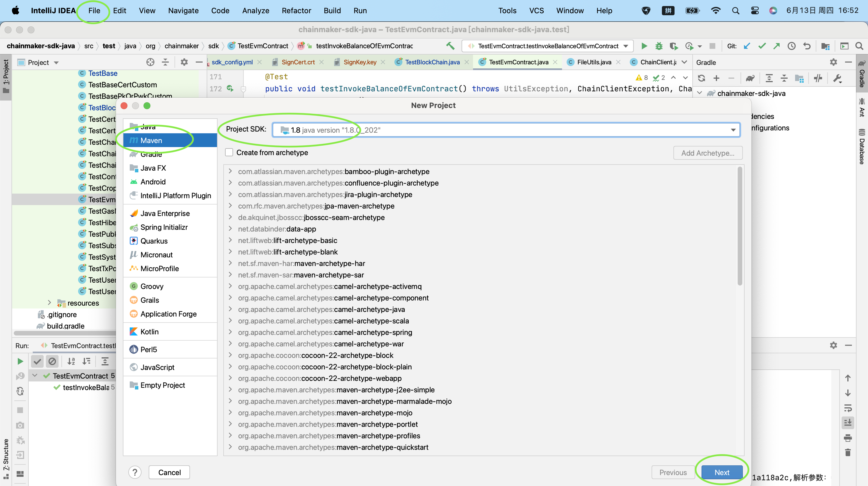
Task: Click rerun test icon in Run panel
Action: [x=20, y=361]
